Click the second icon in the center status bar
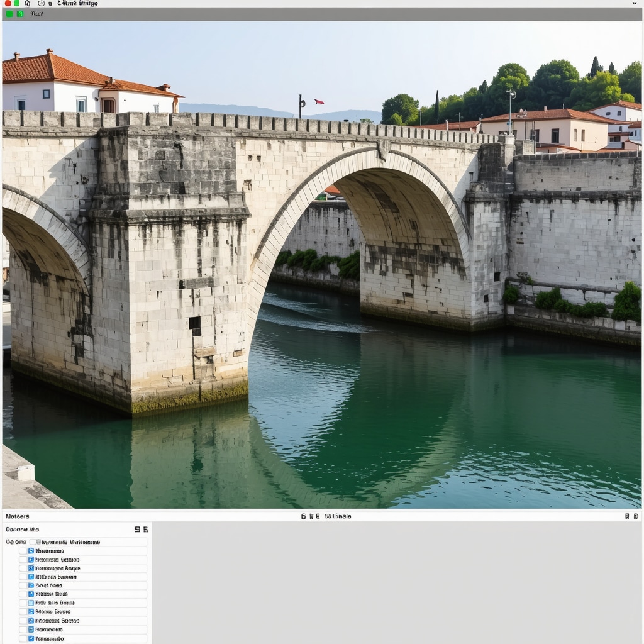644x644 pixels. 311,516
